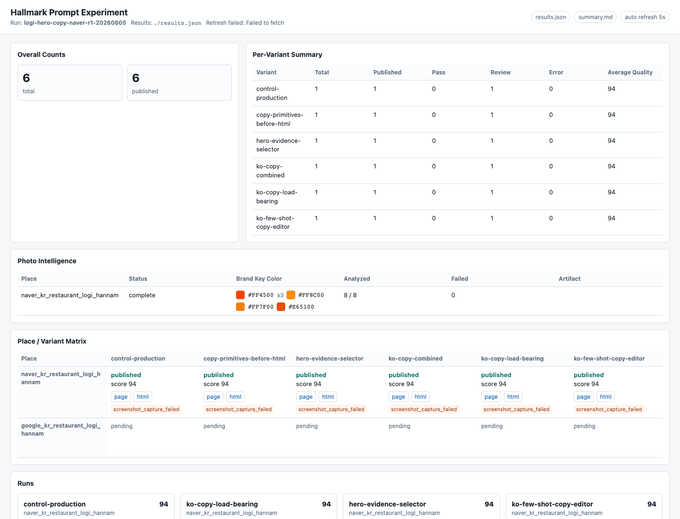Click screenshot_capture_failed tag under hero-evidence-selector
The height and width of the screenshot is (519, 680).
coord(331,409)
